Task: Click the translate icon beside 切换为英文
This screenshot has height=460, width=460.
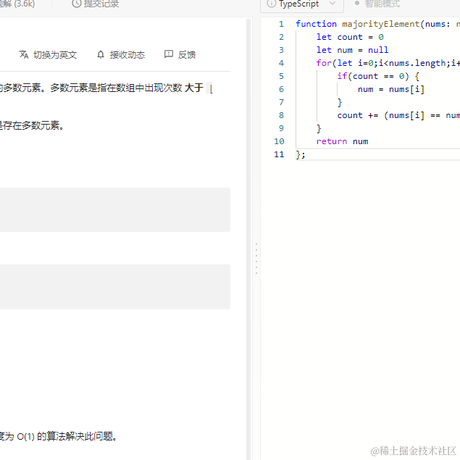Action: tap(24, 54)
